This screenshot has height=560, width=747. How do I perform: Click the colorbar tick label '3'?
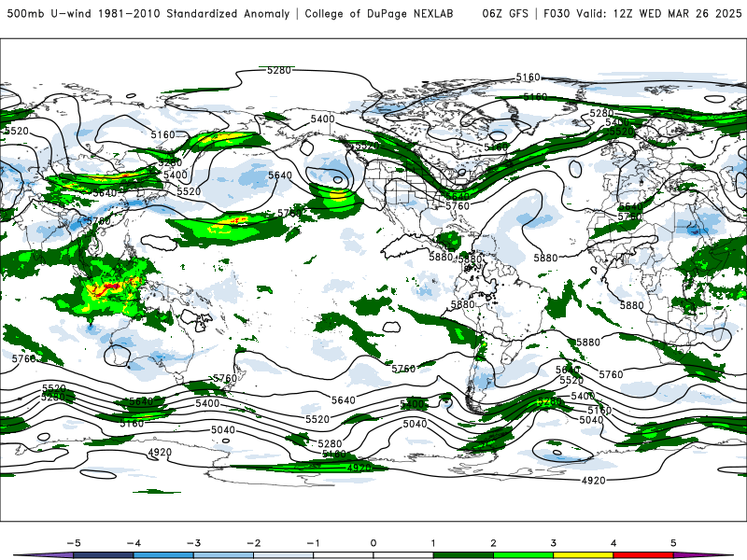point(553,543)
